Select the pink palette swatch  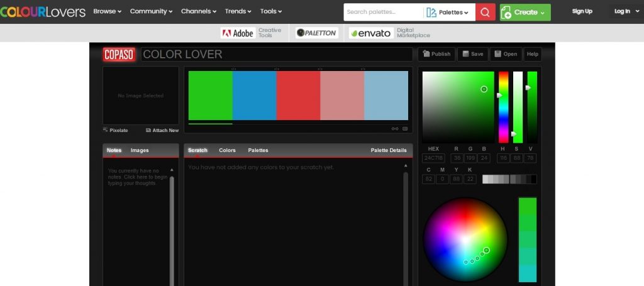coord(342,96)
